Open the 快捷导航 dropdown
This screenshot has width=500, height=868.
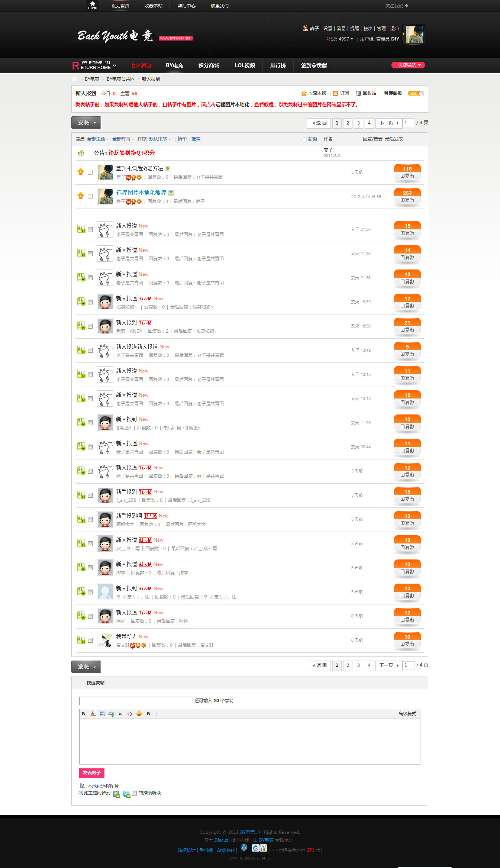(408, 65)
